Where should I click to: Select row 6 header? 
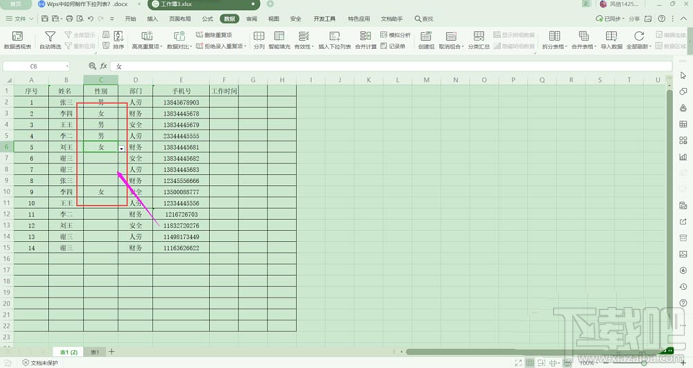click(x=7, y=147)
